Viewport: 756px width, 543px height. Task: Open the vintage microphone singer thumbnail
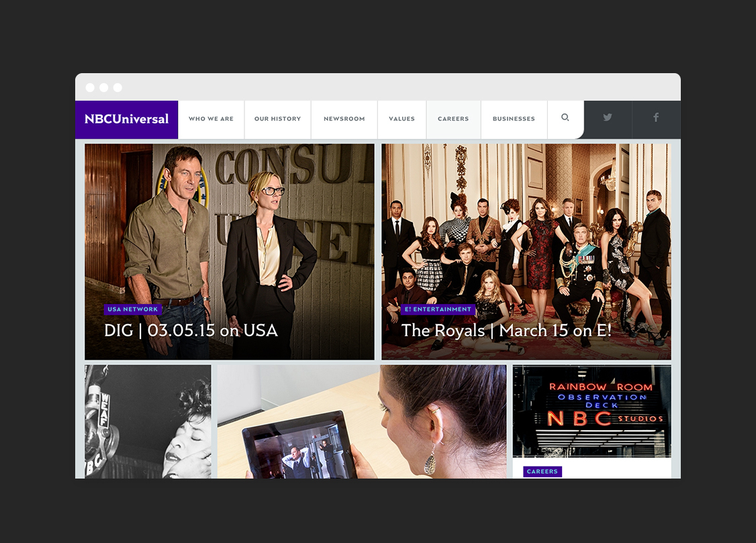point(148,422)
